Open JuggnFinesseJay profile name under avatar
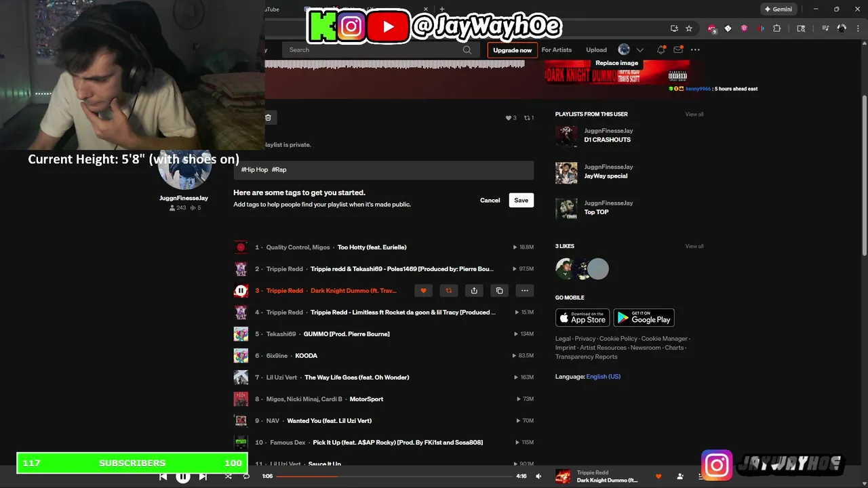This screenshot has width=868, height=488. [x=184, y=199]
